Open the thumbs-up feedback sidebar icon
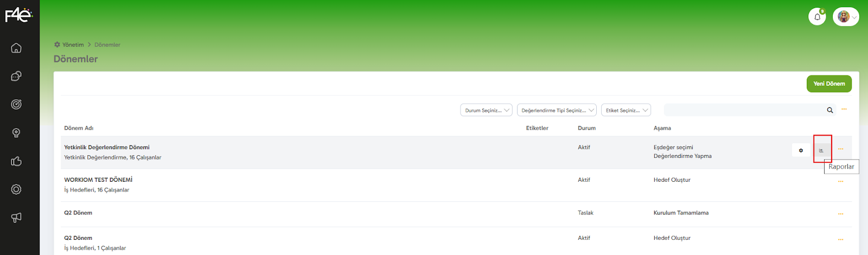Viewport: 868px width, 255px height. (x=16, y=161)
